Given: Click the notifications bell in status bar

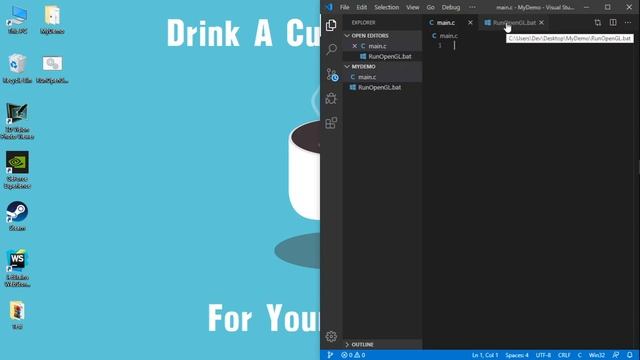Looking at the screenshot, I should [x=630, y=355].
